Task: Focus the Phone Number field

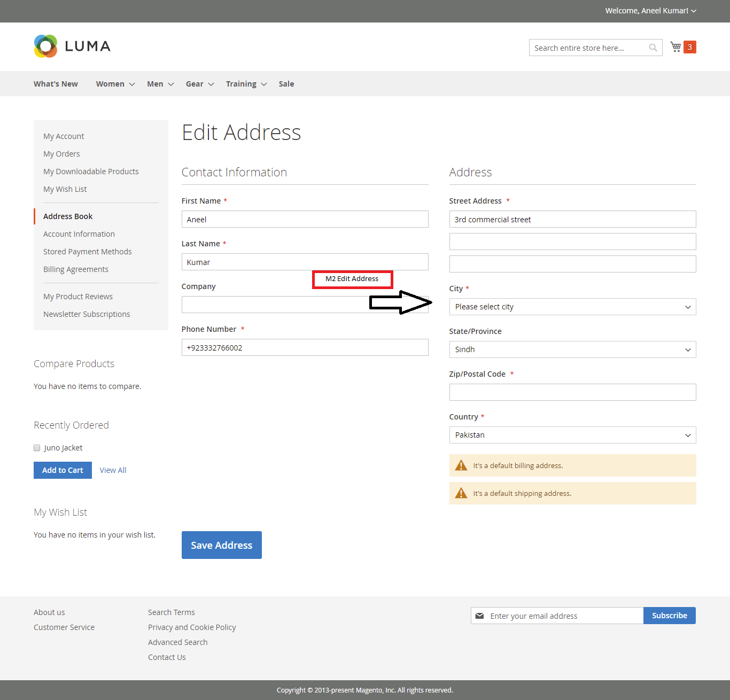Action: (x=305, y=347)
